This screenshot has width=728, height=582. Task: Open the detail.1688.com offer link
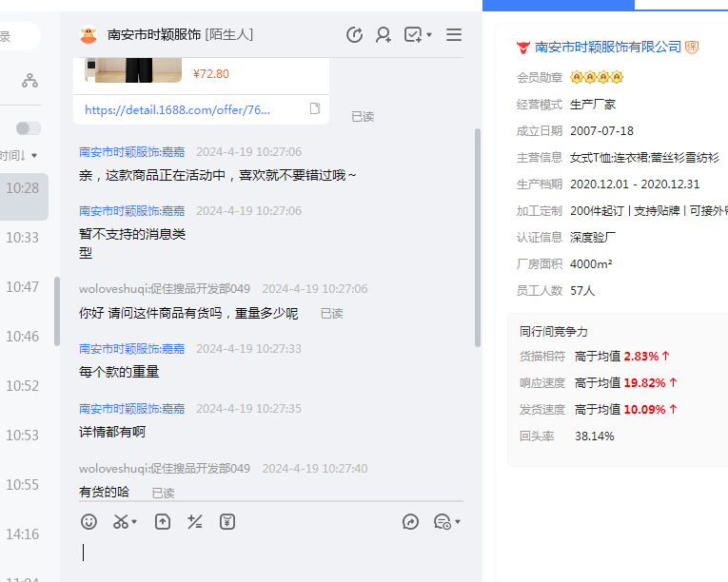pyautogui.click(x=177, y=109)
